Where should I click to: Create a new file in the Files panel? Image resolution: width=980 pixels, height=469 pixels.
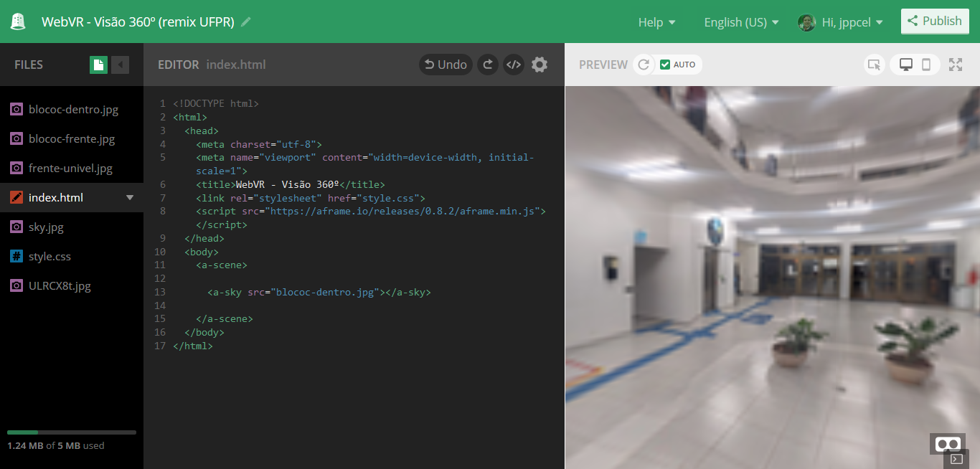(98, 65)
